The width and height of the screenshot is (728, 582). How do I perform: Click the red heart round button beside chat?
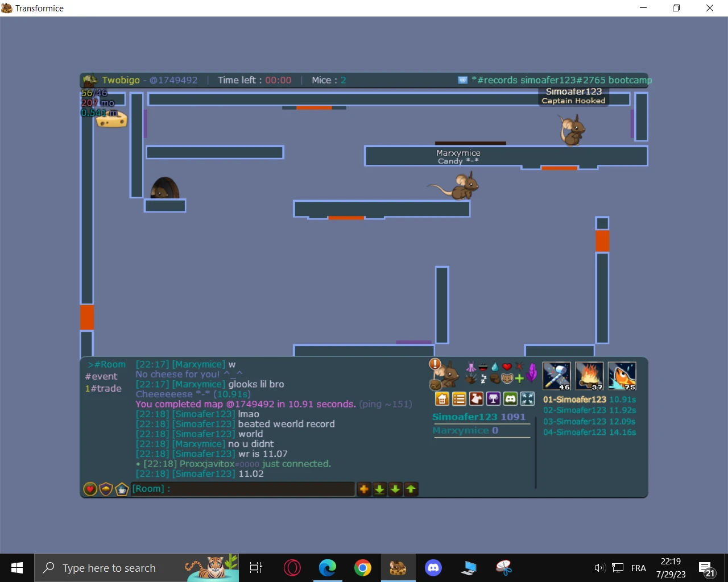90,489
